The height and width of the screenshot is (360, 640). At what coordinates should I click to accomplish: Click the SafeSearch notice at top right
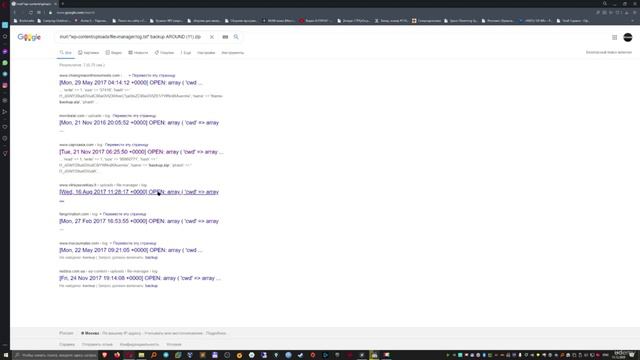[x=609, y=52]
